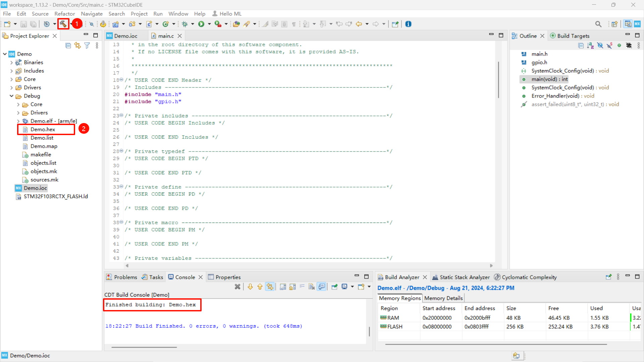Click Console horizontal scrollbar
This screenshot has width=644, height=362.
[144, 347]
